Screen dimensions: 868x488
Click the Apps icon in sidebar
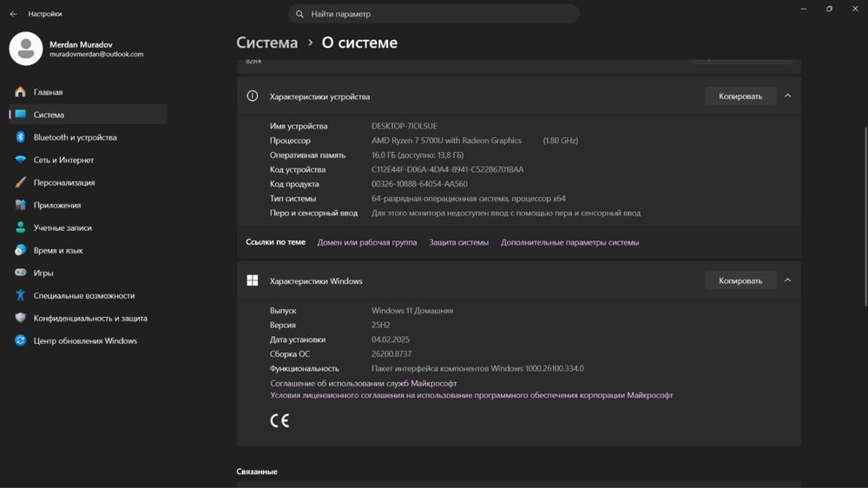[x=21, y=205]
